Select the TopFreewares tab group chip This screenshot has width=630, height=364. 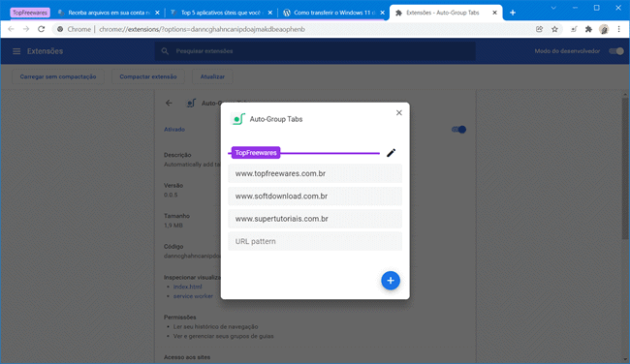point(30,13)
